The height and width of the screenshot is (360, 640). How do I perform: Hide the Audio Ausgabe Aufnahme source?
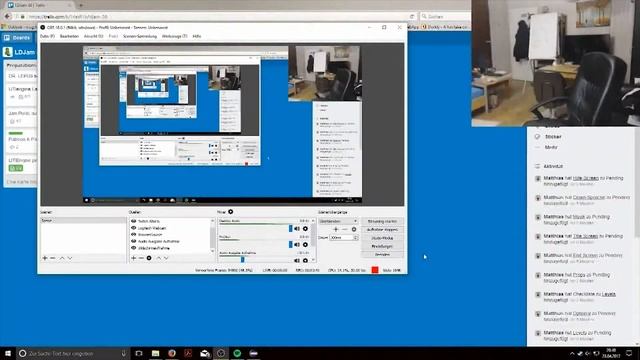133,241
